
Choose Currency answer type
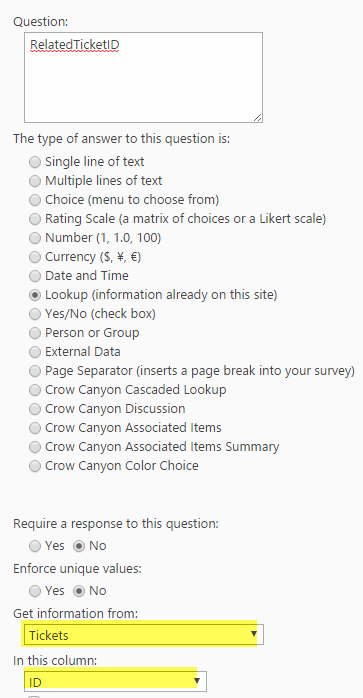(35, 257)
